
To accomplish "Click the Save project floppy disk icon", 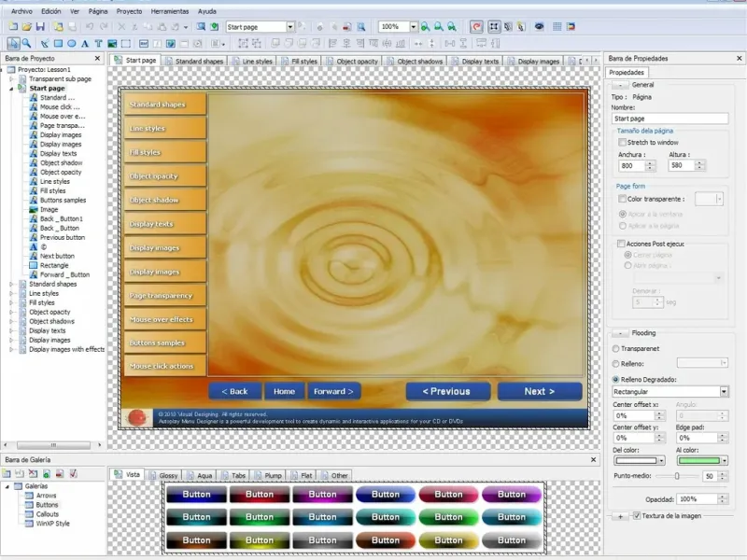I will [x=41, y=27].
